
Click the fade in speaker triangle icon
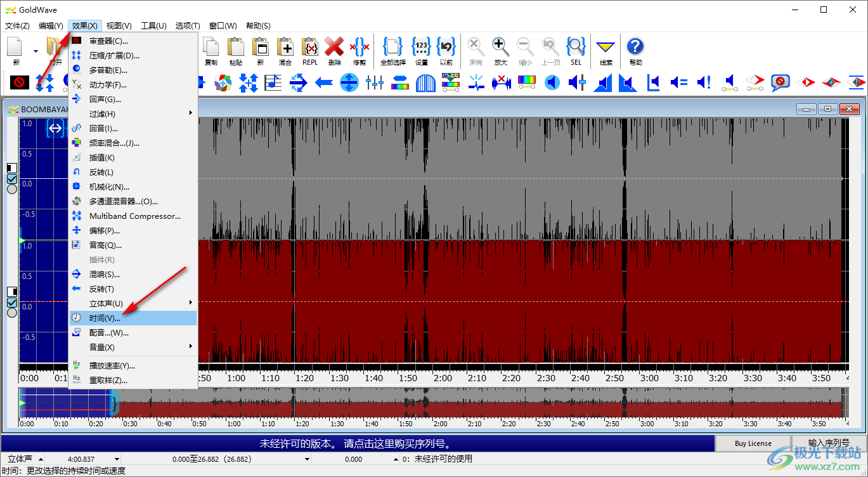[x=603, y=82]
